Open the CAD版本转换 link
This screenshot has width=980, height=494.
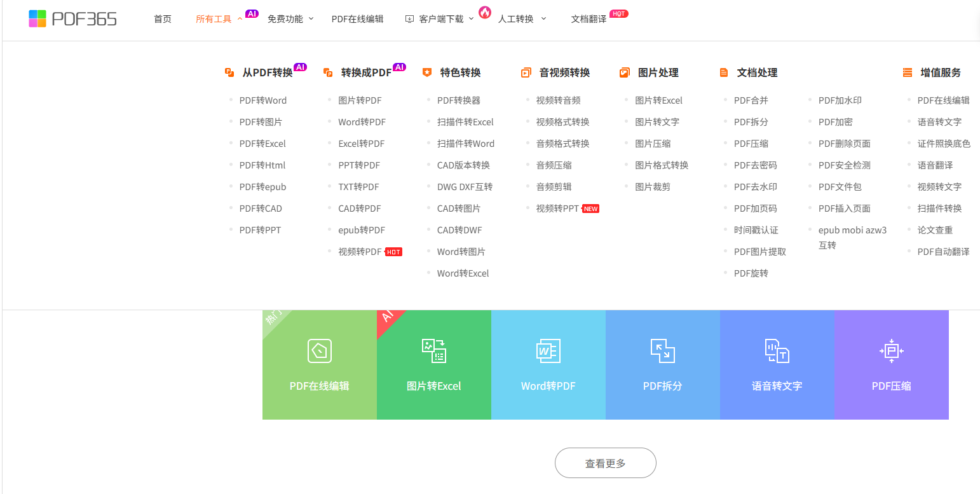click(463, 165)
